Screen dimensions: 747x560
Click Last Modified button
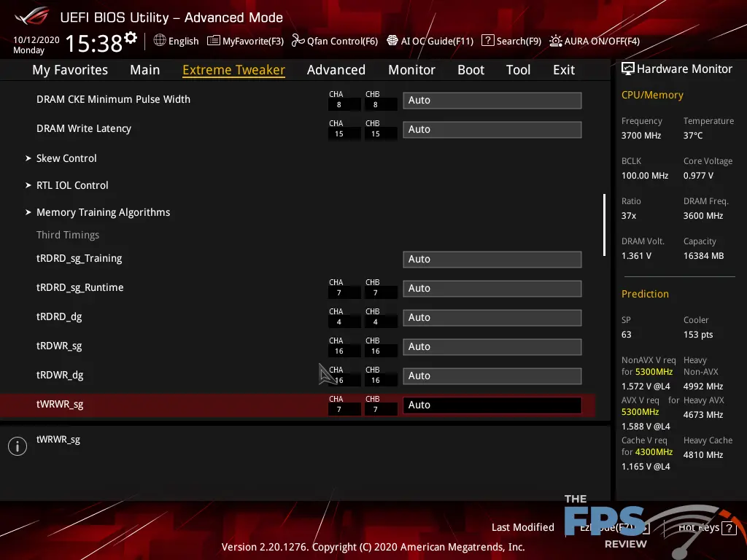point(522,527)
